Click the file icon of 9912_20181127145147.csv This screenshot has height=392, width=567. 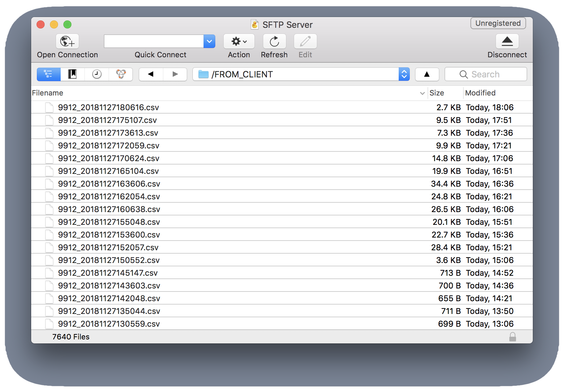pos(49,273)
